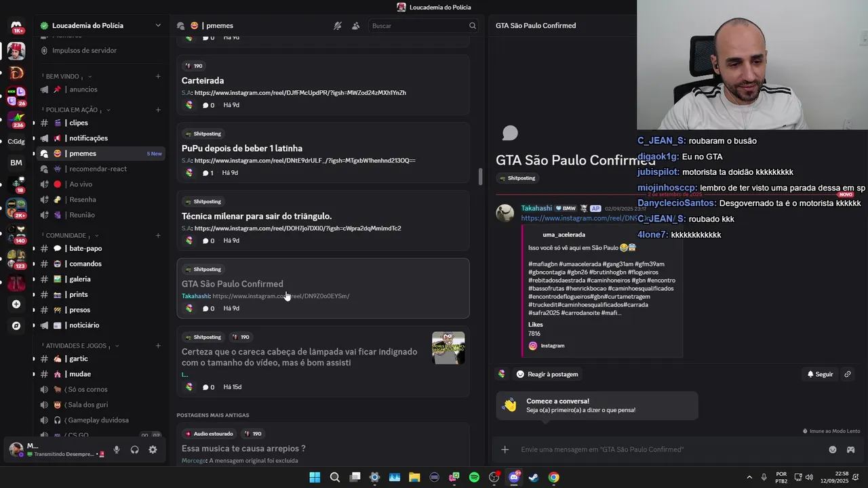
Task: Open Discord direct messages home icon
Action: point(16,26)
